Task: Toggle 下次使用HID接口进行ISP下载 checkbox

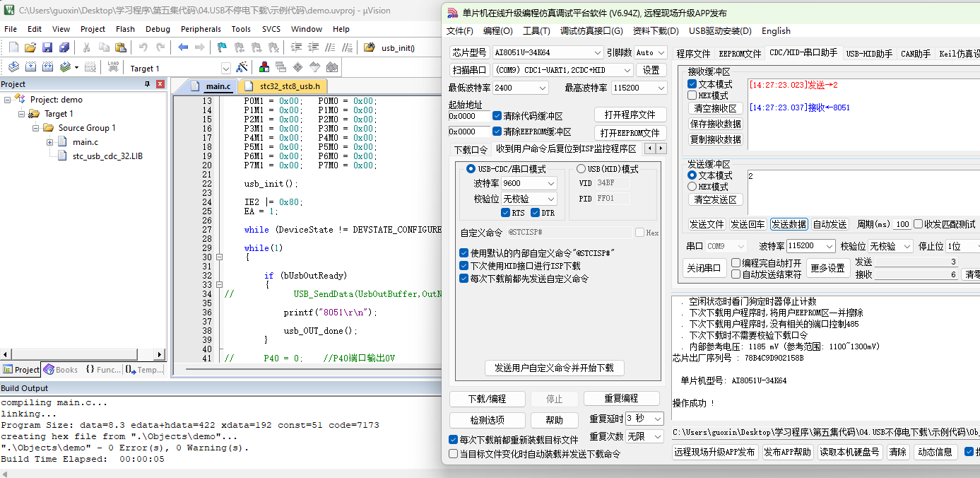Action: click(464, 266)
